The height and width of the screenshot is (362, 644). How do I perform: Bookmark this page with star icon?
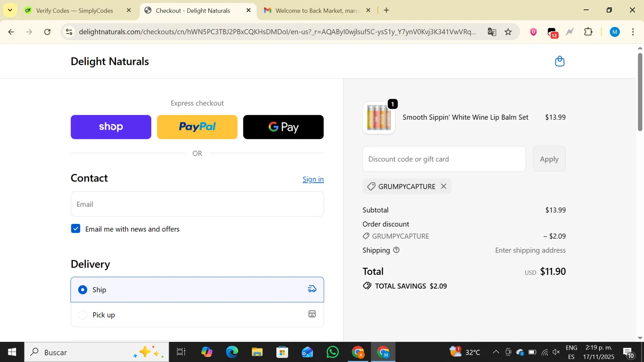click(508, 32)
